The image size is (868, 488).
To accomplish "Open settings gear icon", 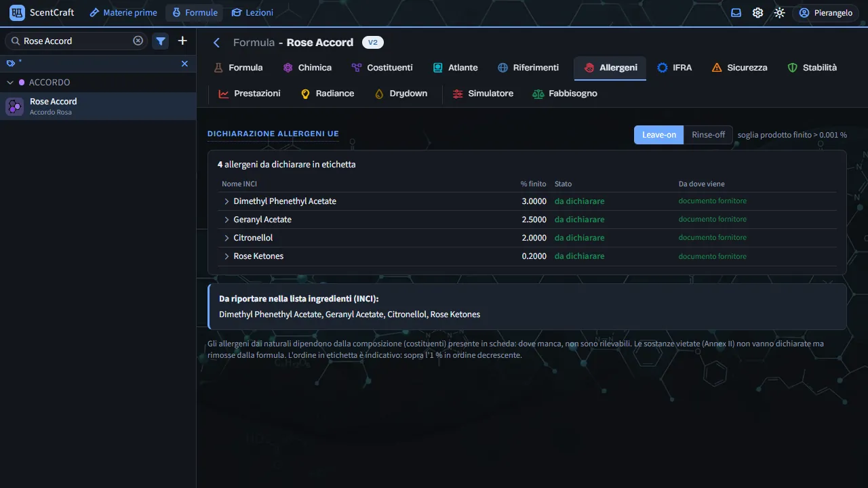I will (x=758, y=13).
